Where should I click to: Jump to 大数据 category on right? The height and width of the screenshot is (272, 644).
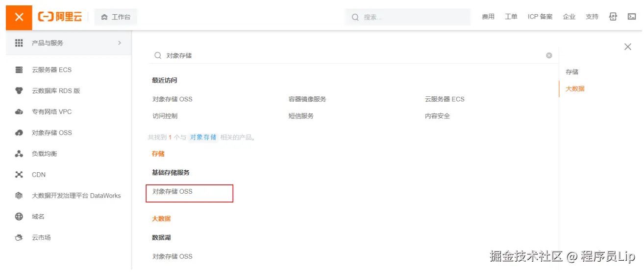[575, 89]
